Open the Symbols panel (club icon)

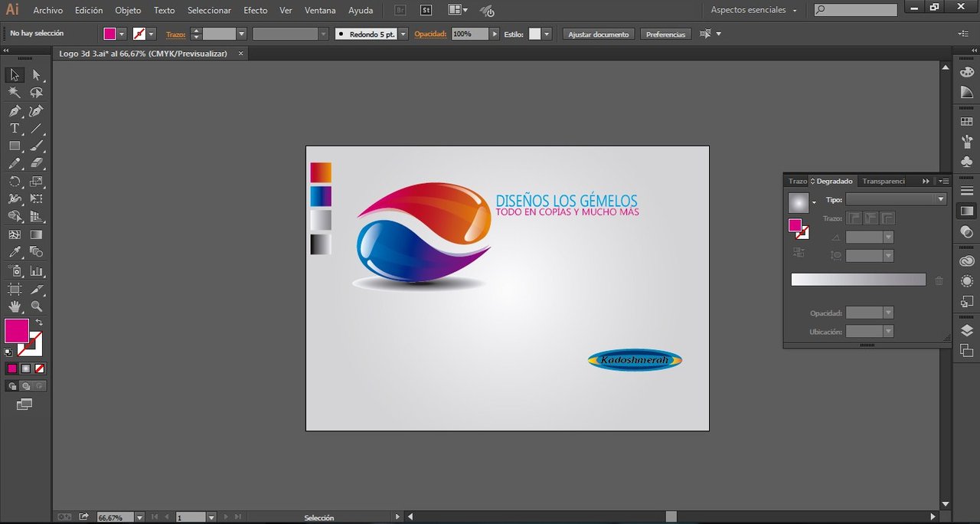pyautogui.click(x=967, y=161)
